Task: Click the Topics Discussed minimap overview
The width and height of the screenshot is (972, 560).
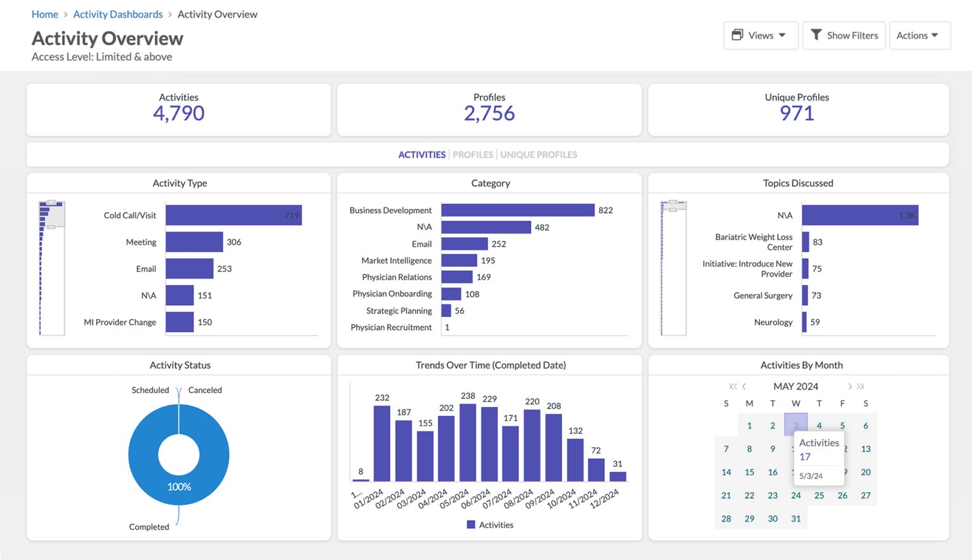Action: [x=673, y=268]
